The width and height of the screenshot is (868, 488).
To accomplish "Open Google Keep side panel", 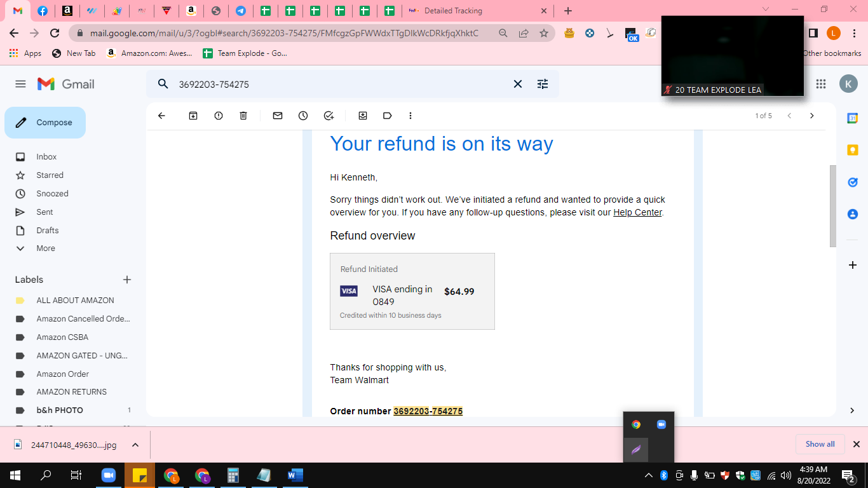I will tap(853, 150).
